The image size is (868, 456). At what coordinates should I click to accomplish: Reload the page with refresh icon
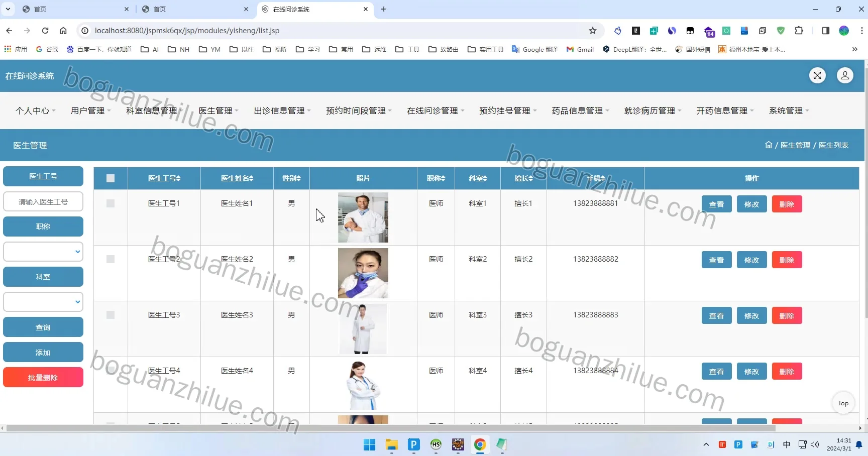pyautogui.click(x=45, y=31)
